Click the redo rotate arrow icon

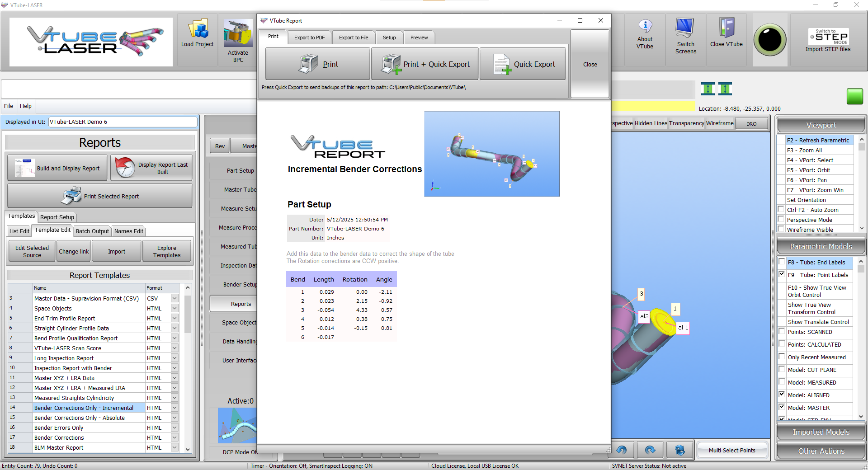[x=650, y=450]
